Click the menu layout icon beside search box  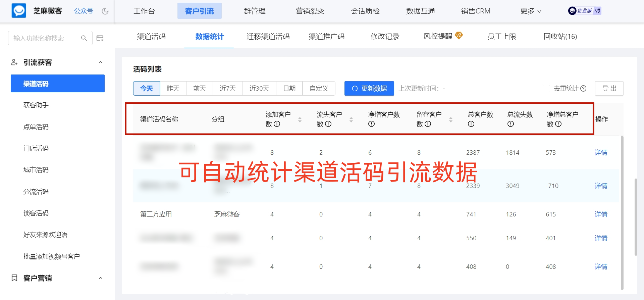coord(100,38)
